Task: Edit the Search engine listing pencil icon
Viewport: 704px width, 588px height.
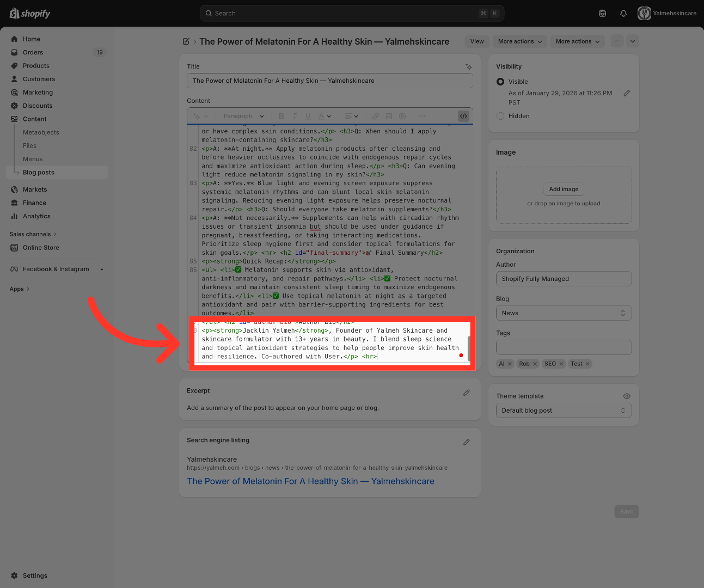Action: 467,442
